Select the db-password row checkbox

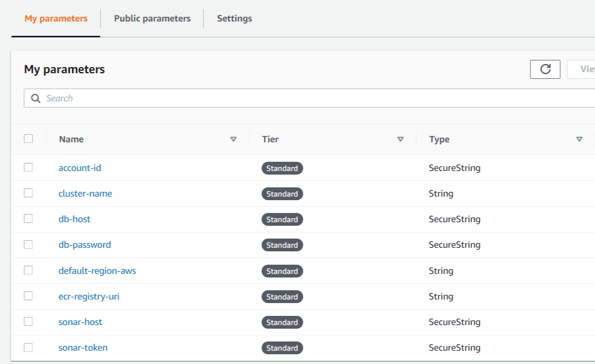tap(28, 245)
